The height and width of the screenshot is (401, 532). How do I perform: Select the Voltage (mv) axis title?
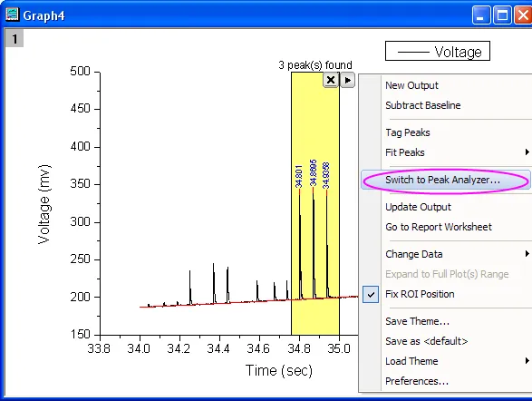44,204
